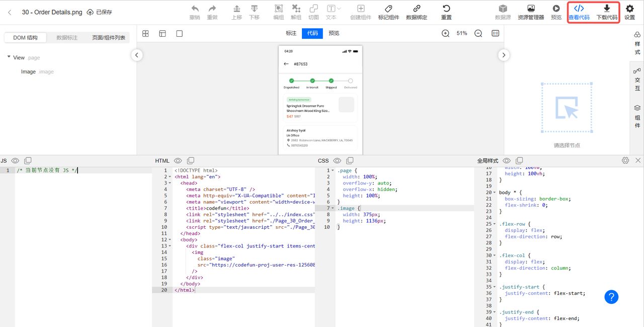The image size is (644, 327).
Task: Collapse the View page tree node
Action: click(9, 57)
